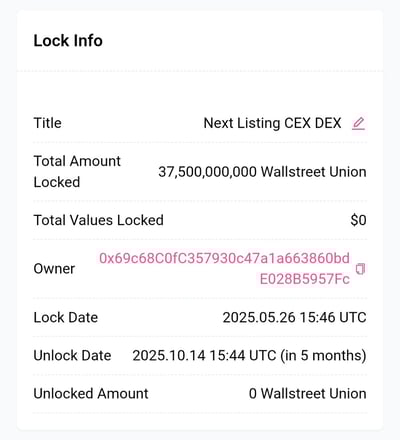This screenshot has width=400, height=440.
Task: Click the Next Listing CEX DEX title text
Action: click(x=272, y=123)
